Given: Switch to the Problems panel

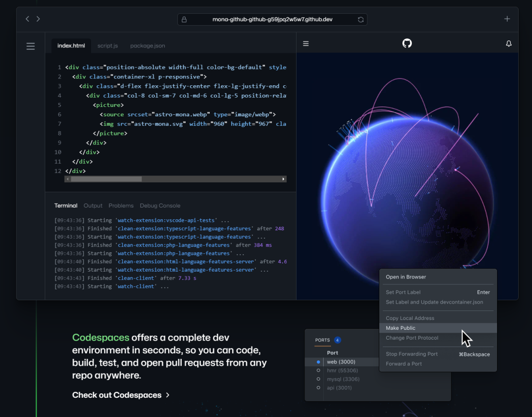Looking at the screenshot, I should (121, 206).
